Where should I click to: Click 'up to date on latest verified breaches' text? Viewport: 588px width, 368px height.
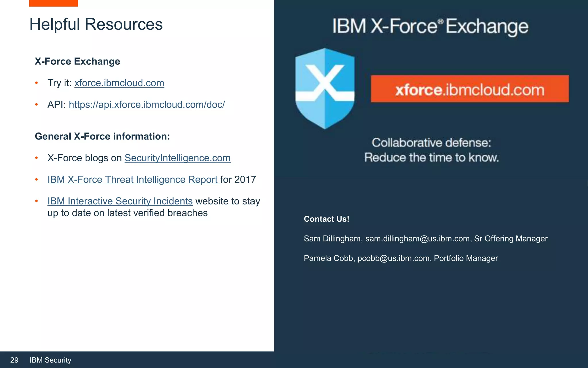(x=127, y=213)
